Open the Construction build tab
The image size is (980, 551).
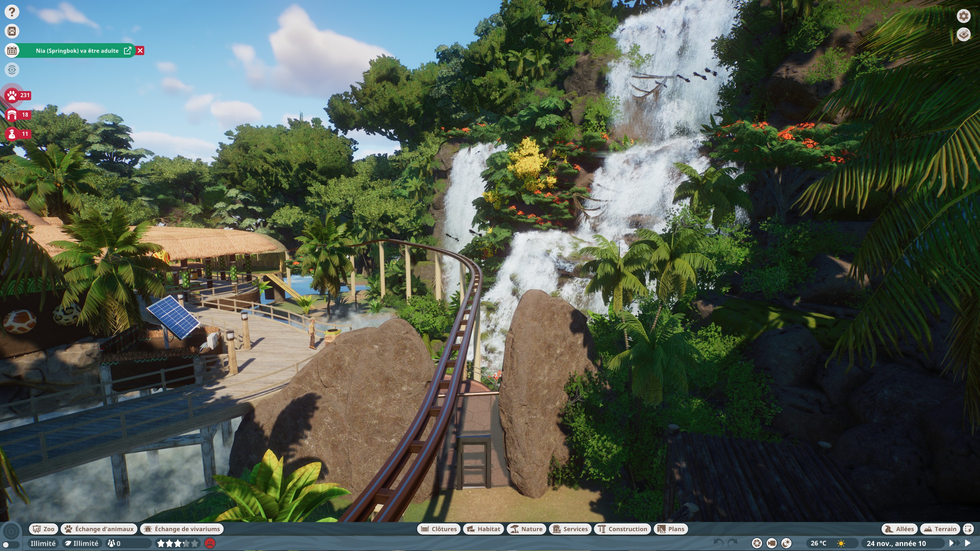pyautogui.click(x=622, y=529)
